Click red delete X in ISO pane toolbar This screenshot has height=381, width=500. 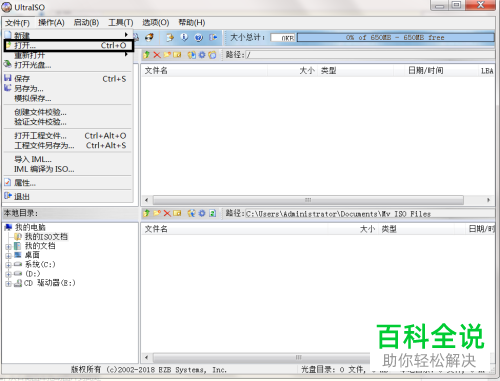click(157, 55)
